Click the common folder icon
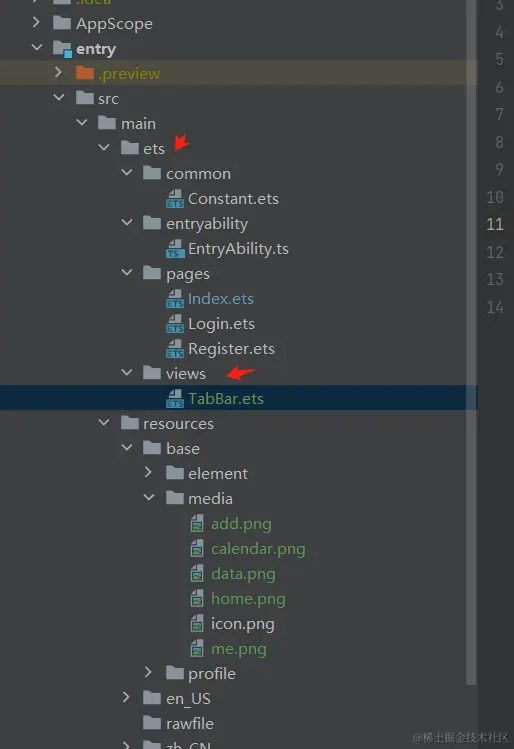The height and width of the screenshot is (749, 514). tap(152, 173)
